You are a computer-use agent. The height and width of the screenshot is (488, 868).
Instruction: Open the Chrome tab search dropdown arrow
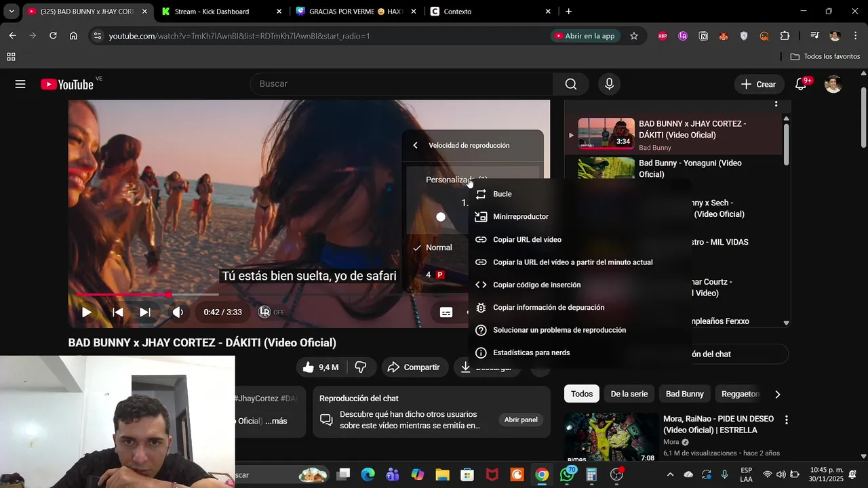(x=11, y=12)
